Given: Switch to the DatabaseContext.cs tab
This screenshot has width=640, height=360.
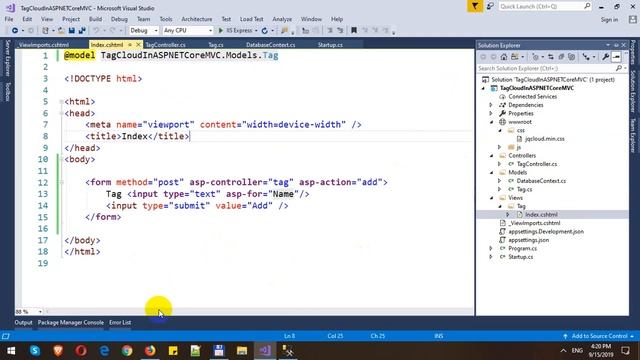Looking at the screenshot, I should coord(271,45).
